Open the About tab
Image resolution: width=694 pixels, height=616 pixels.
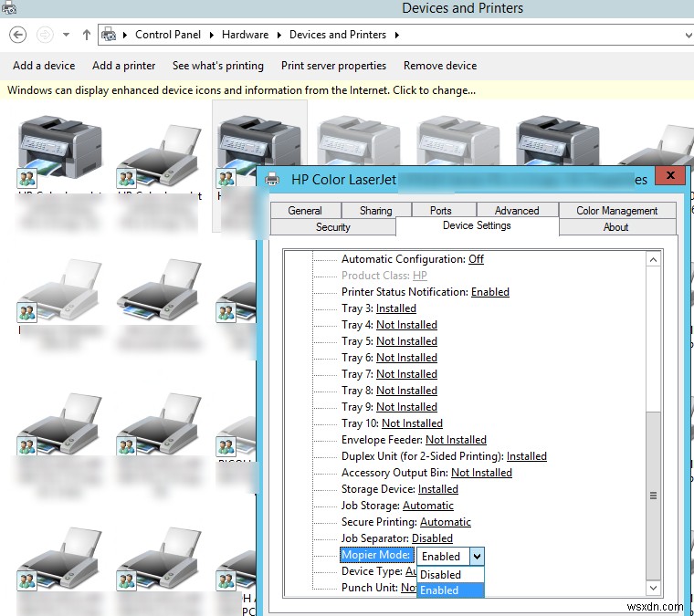(616, 227)
